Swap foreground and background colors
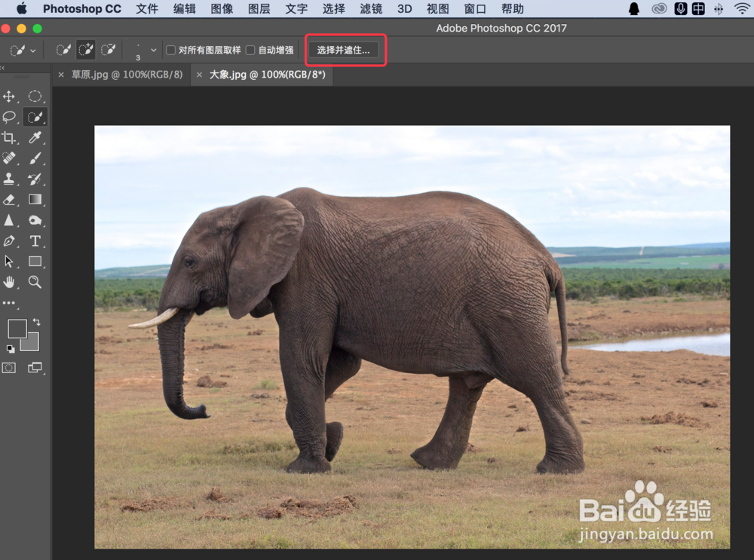 pyautogui.click(x=36, y=322)
